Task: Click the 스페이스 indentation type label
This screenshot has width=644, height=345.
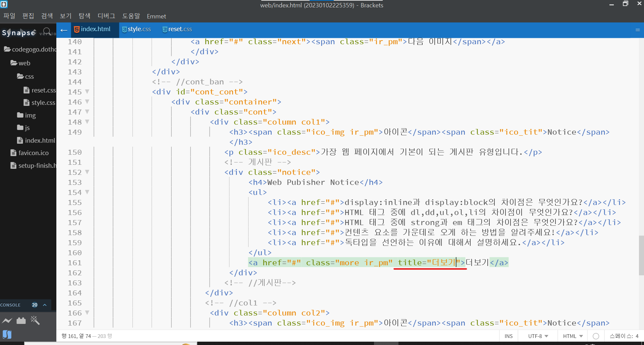Action: click(x=621, y=336)
